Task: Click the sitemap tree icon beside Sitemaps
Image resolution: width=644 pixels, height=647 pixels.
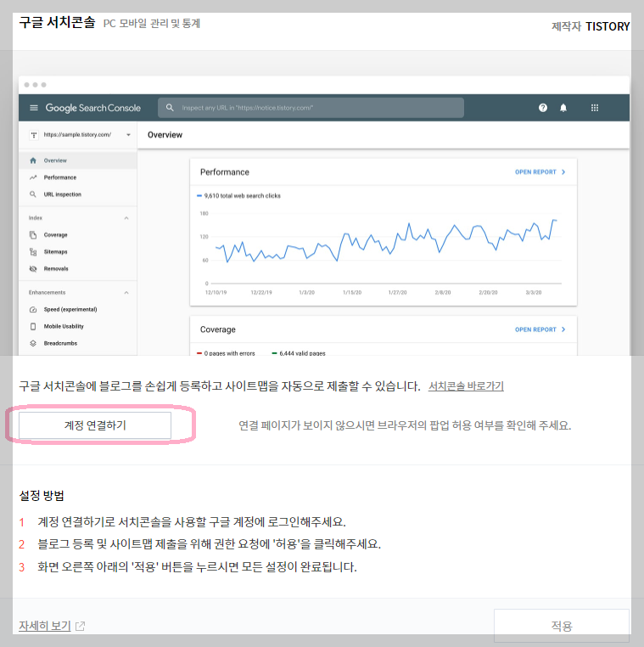Action: 33,251
